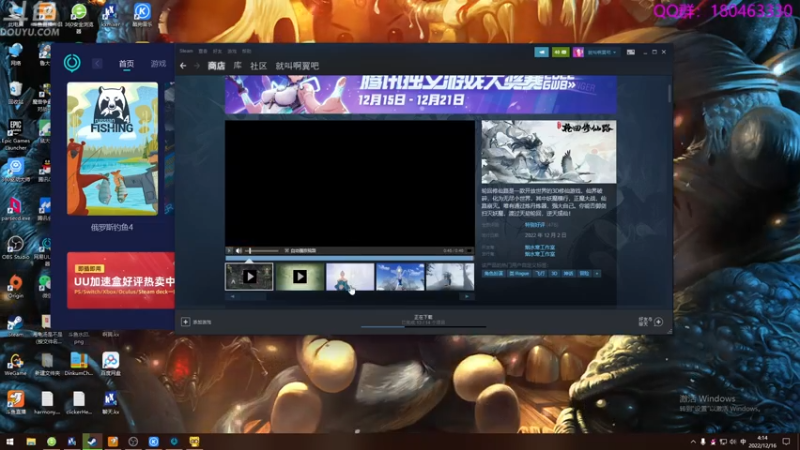This screenshot has width=800, height=450.
Task: Click the green notification button in the Steam header
Action: point(560,52)
